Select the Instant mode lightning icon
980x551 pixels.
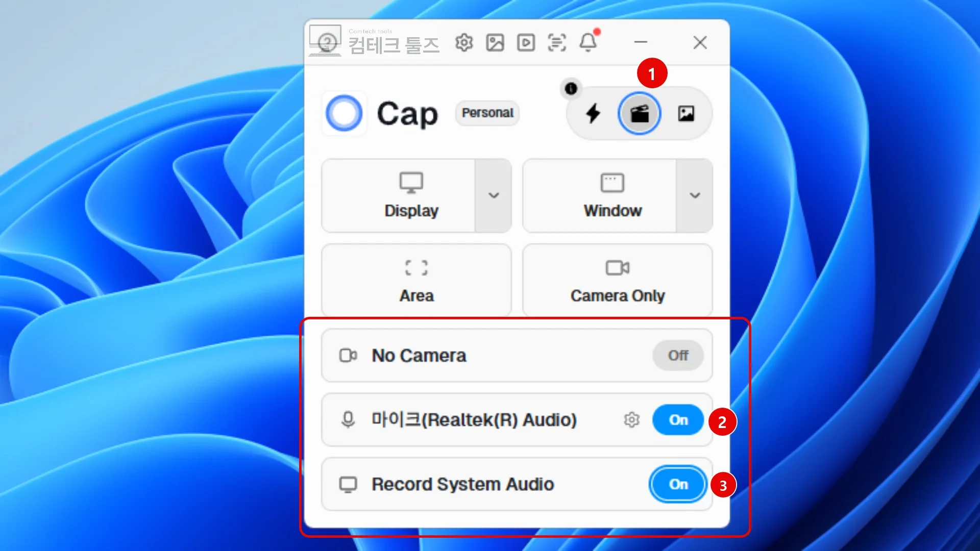pyautogui.click(x=593, y=113)
